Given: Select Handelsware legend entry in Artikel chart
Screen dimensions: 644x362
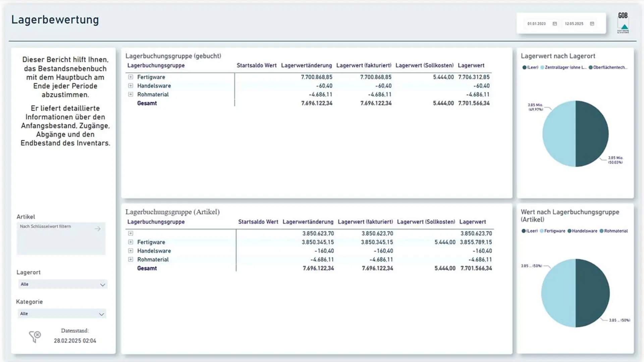Looking at the screenshot, I should coord(582,231).
